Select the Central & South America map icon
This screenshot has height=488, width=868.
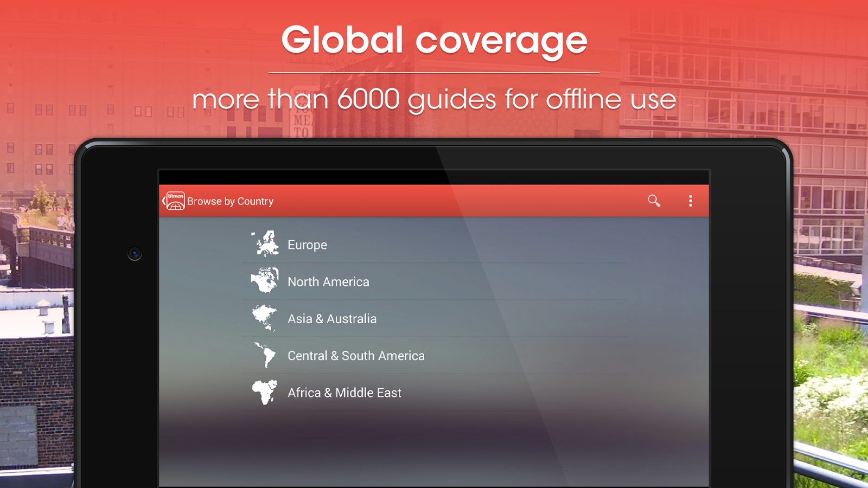(x=265, y=355)
